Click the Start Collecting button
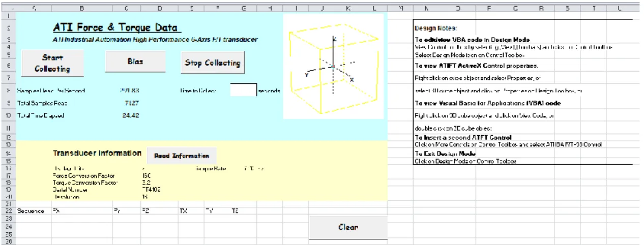This screenshot has width=644, height=245. 52,63
